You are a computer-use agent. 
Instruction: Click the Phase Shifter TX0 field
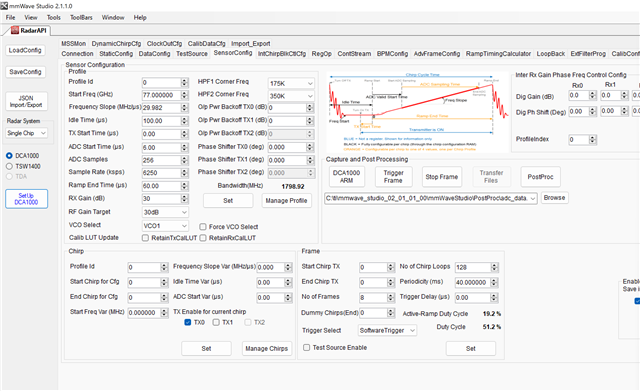pos(287,147)
